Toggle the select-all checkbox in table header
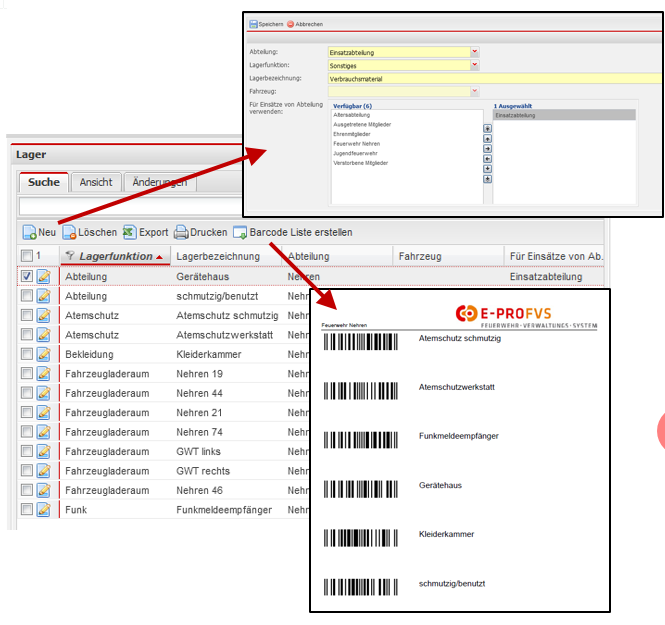The width and height of the screenshot is (665, 625). pyautogui.click(x=27, y=257)
